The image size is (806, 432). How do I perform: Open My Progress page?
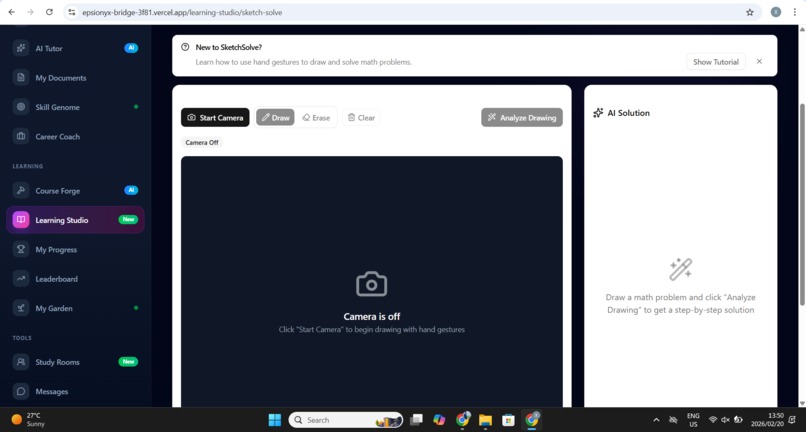click(75, 249)
